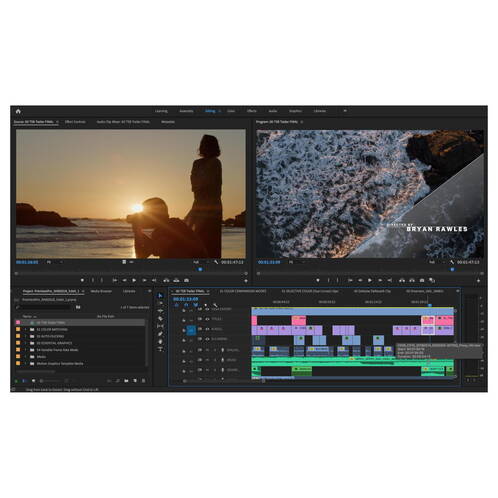Image resolution: width=498 pixels, height=498 pixels.
Task: Open Program monitor settings wrench
Action: (452, 262)
